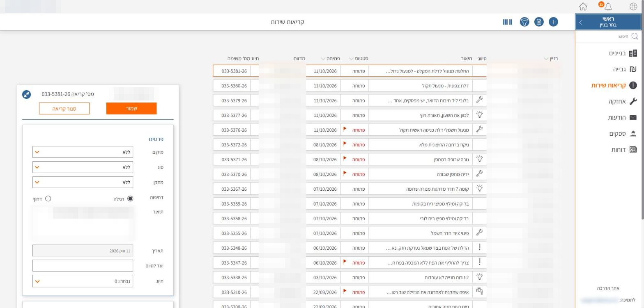This screenshot has height=308, width=644.
Task: Click the סגור קריאה button
Action: click(64, 108)
